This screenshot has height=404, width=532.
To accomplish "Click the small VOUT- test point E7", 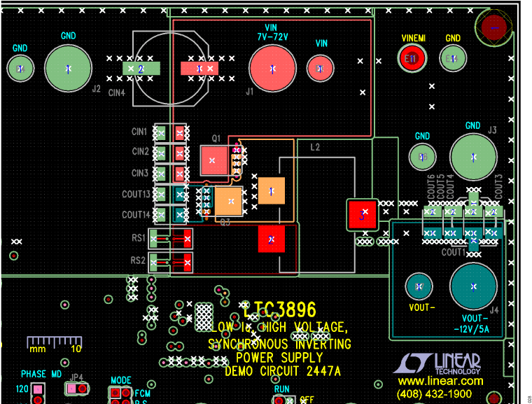I will (x=419, y=286).
